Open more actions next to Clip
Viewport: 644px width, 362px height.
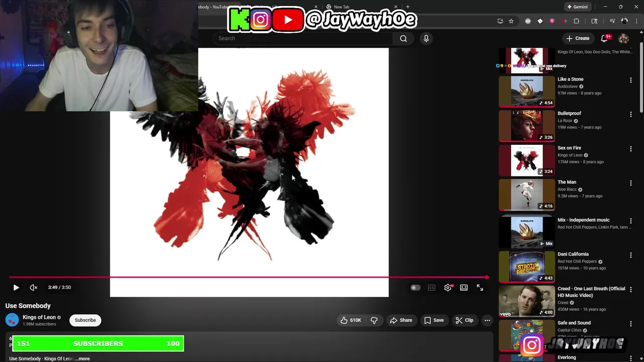tap(487, 320)
